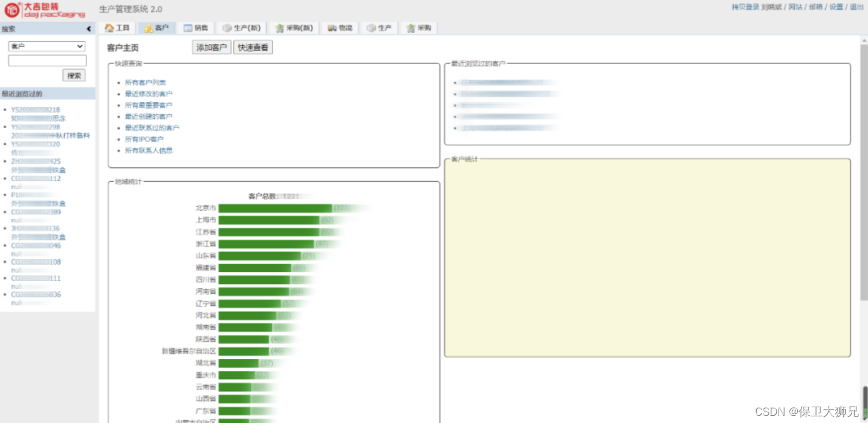The width and height of the screenshot is (868, 423).
Task: Click the 搜索 button in the sidebar
Action: pos(74,76)
